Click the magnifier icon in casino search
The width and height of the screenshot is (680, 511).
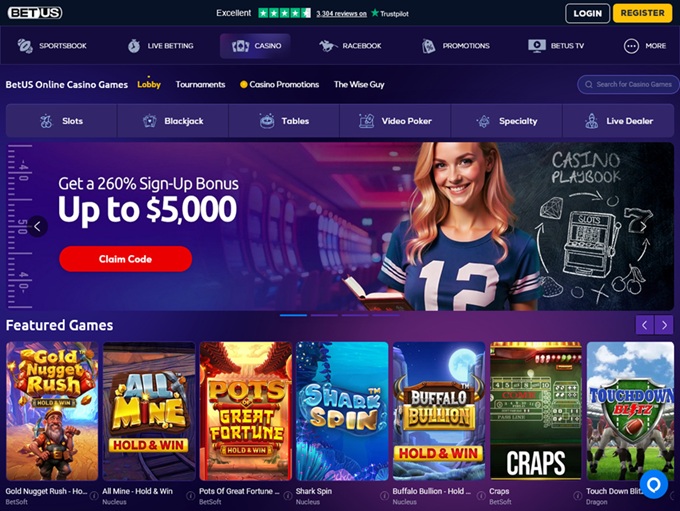click(x=588, y=85)
